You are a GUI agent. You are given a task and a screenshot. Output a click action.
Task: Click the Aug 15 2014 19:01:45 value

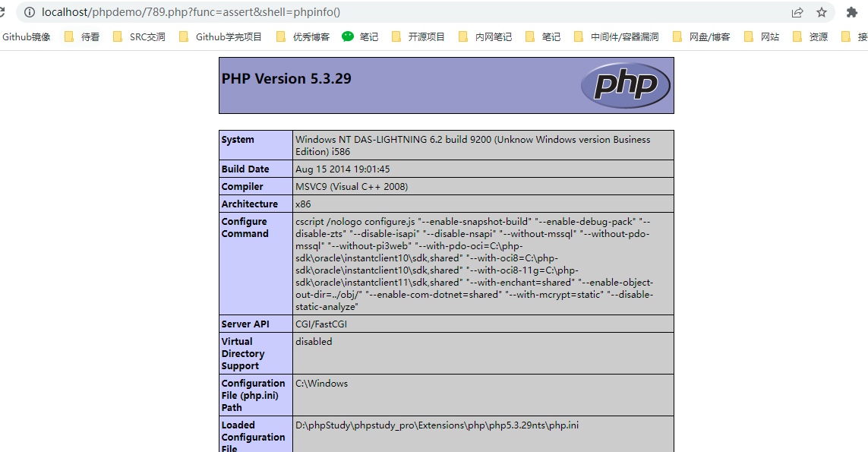tap(342, 169)
